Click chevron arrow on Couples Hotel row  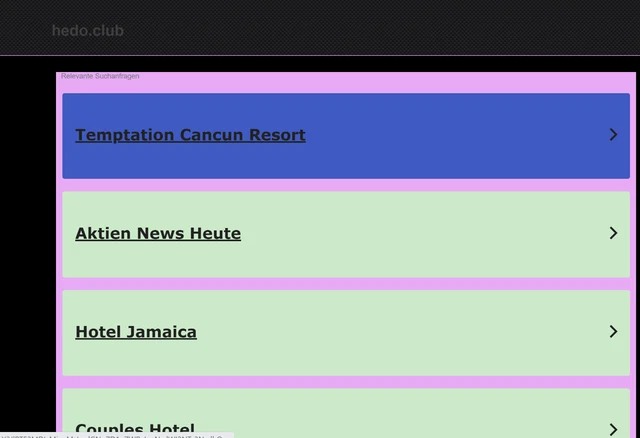613,429
